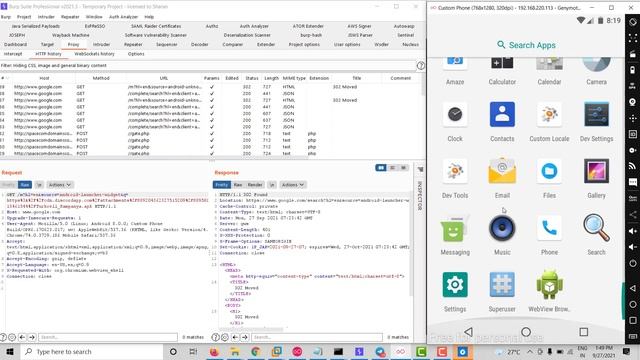Launch the Messaging app

click(x=455, y=236)
